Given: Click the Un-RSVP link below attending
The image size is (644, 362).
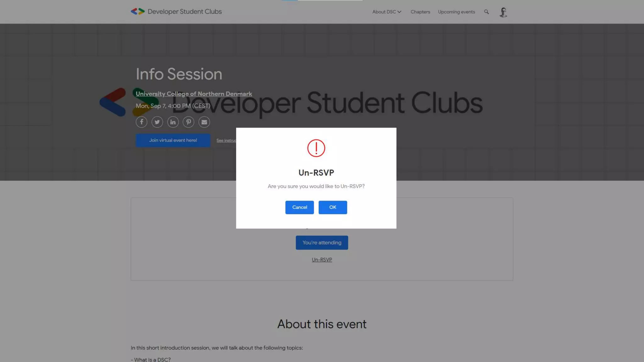Looking at the screenshot, I should click(322, 260).
